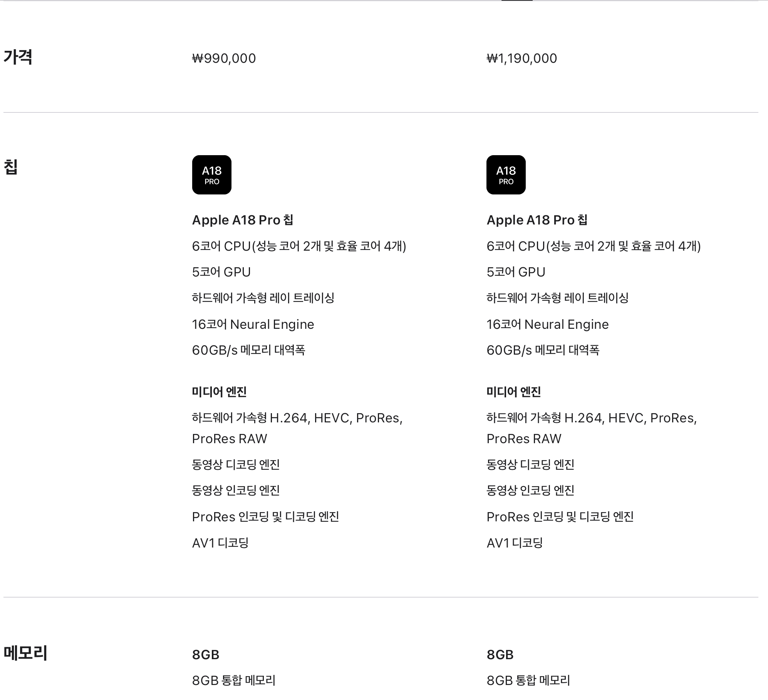This screenshot has width=768, height=700.
Task: Click the first model's AV1 디코딩 line
Action: tap(220, 543)
